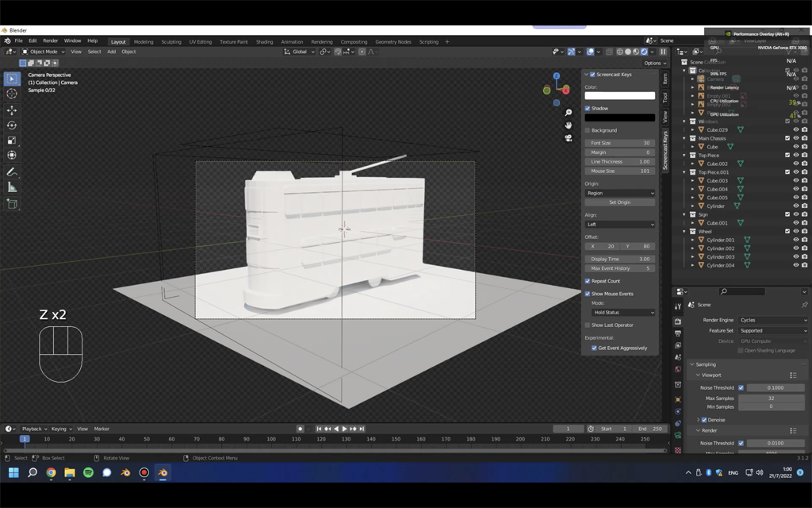The height and width of the screenshot is (508, 812).
Task: Play the animation forward in the timeline
Action: [344, 429]
